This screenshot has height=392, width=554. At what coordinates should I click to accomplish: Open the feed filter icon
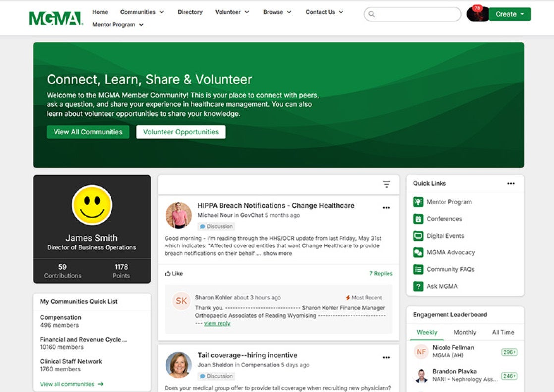click(387, 184)
